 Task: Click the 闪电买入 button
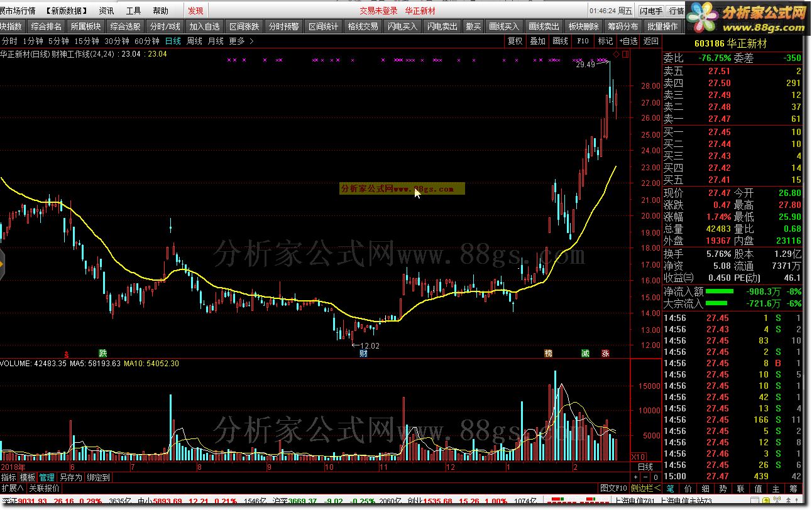(403, 26)
